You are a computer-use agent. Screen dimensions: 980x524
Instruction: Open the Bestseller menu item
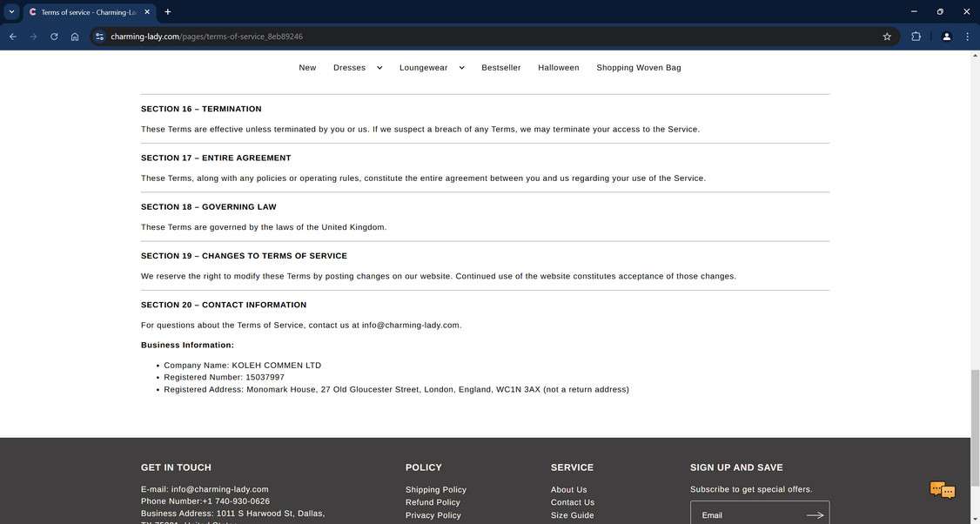click(501, 68)
